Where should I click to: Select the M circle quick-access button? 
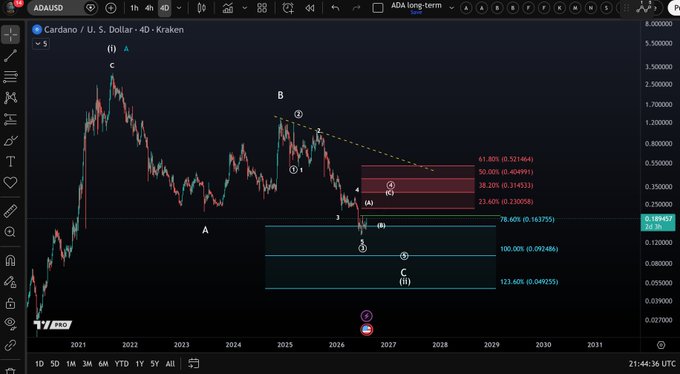tap(575, 8)
